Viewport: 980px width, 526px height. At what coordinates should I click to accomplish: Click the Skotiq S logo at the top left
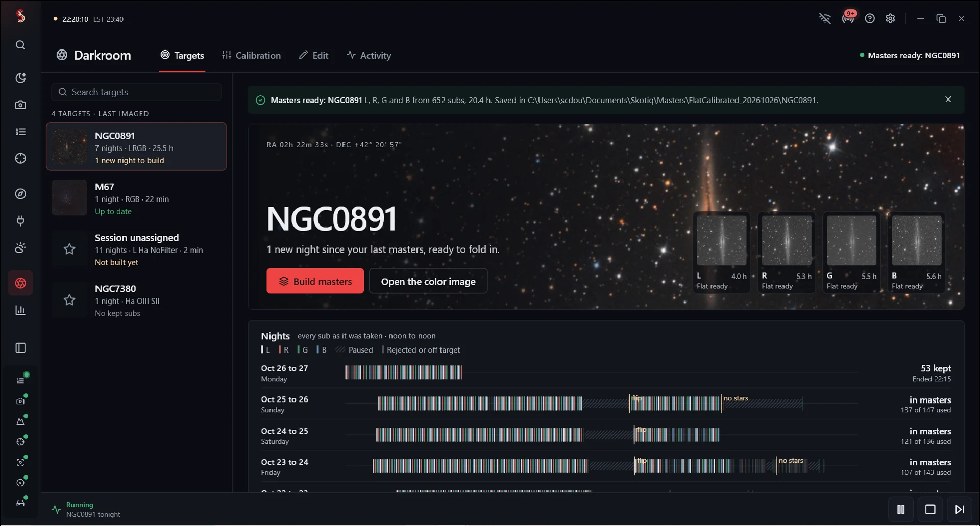(20, 16)
